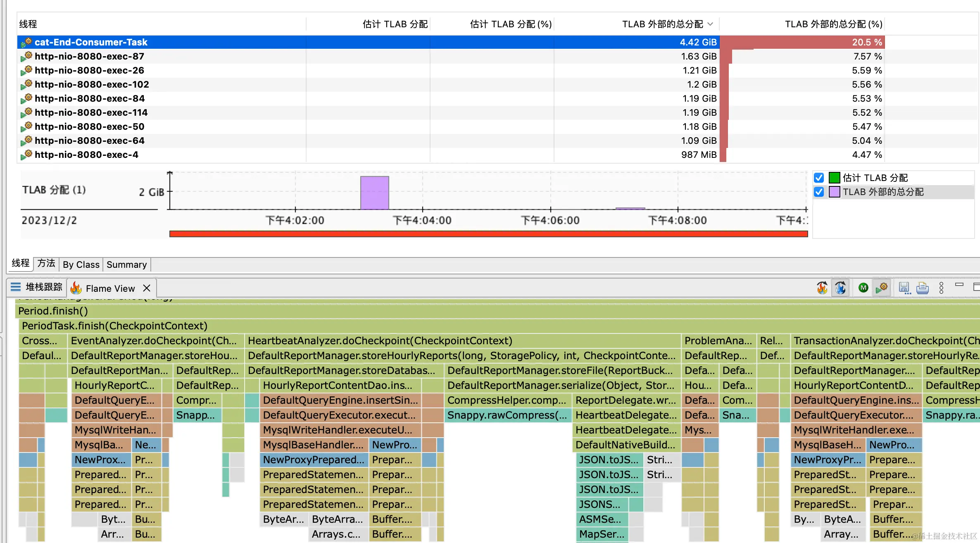Uncheck the 估计 TLAB 分配 chart checkbox

click(x=819, y=178)
